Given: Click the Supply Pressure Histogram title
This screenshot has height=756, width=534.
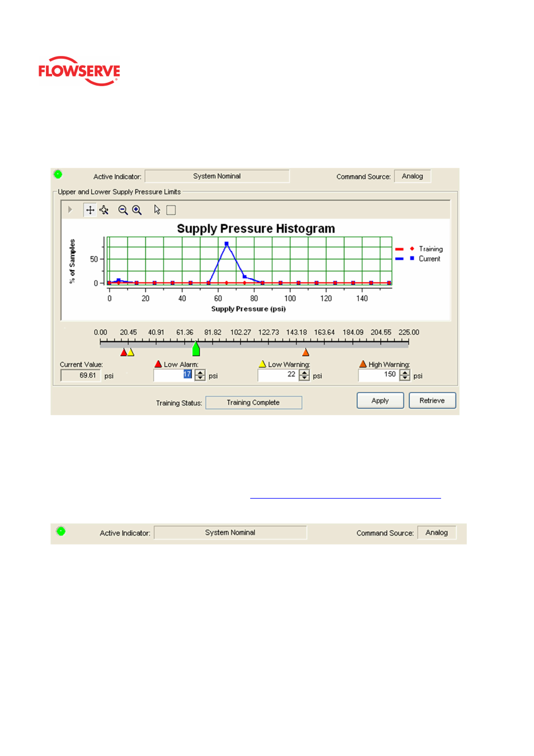Looking at the screenshot, I should pyautogui.click(x=256, y=228).
